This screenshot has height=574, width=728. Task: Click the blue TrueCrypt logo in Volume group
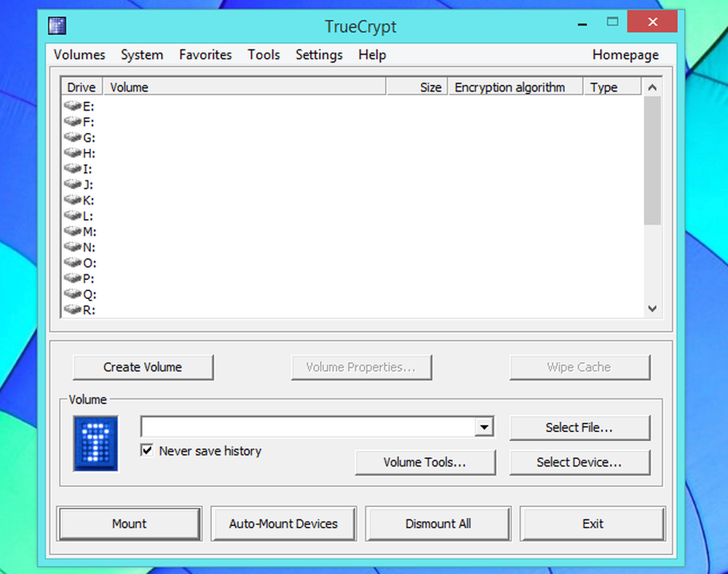(95, 444)
